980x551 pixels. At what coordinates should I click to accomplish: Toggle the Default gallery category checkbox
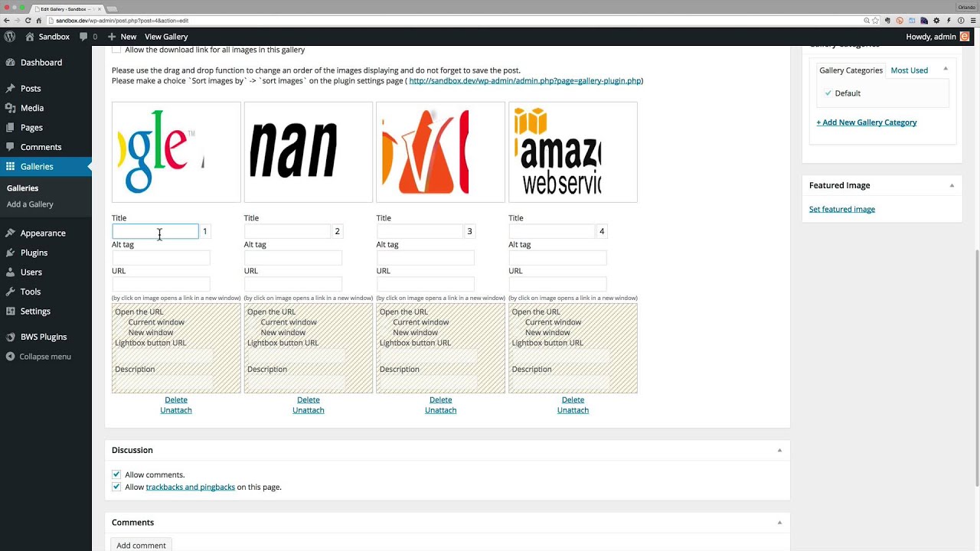coord(828,93)
